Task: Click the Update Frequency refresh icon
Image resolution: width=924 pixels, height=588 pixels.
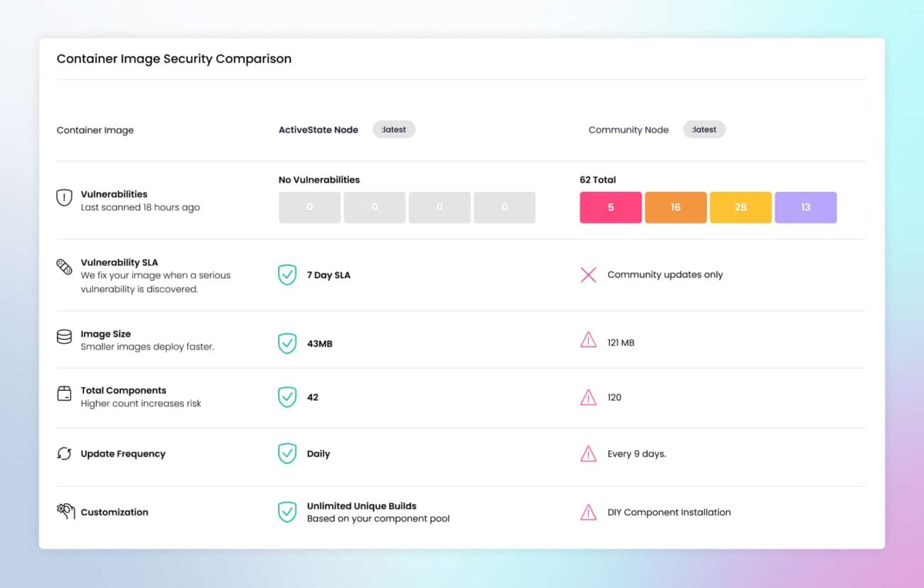Action: [65, 454]
